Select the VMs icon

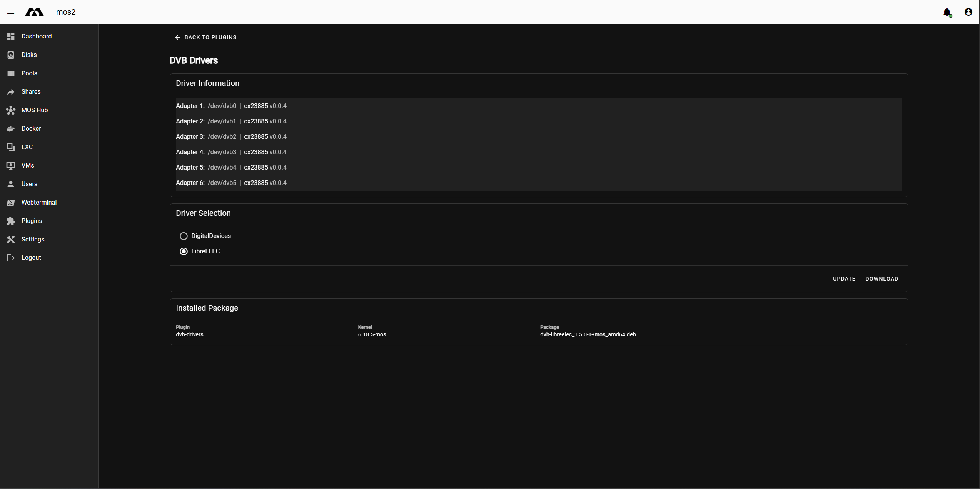pos(11,165)
